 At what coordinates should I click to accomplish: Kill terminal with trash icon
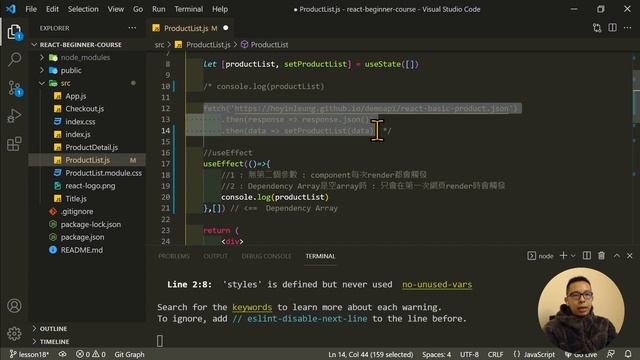(x=601, y=256)
